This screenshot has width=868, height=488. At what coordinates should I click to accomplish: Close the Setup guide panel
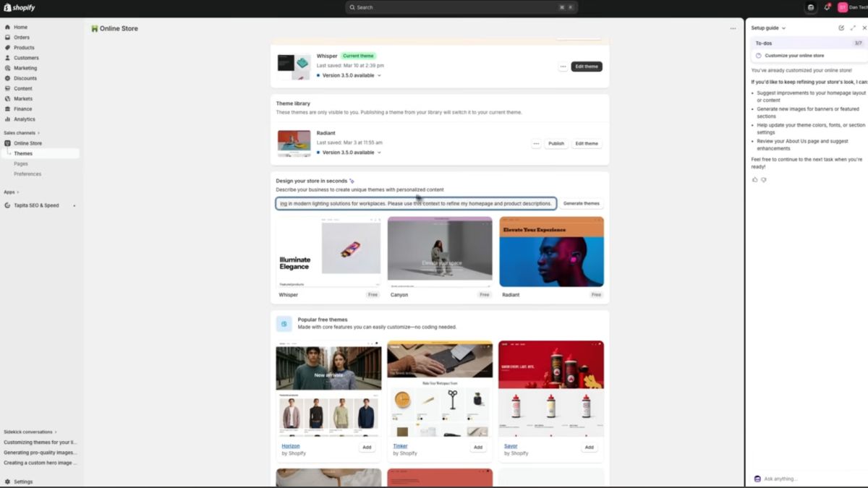[864, 27]
